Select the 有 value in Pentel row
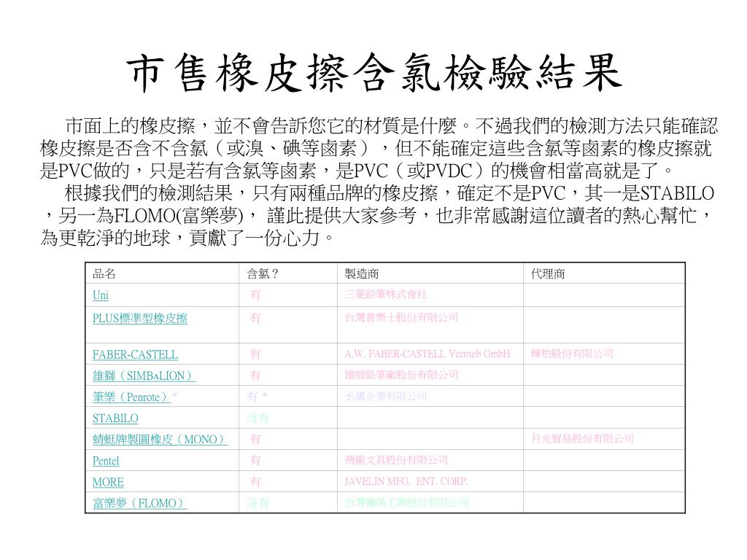Viewport: 747px width, 560px height. pos(255,461)
